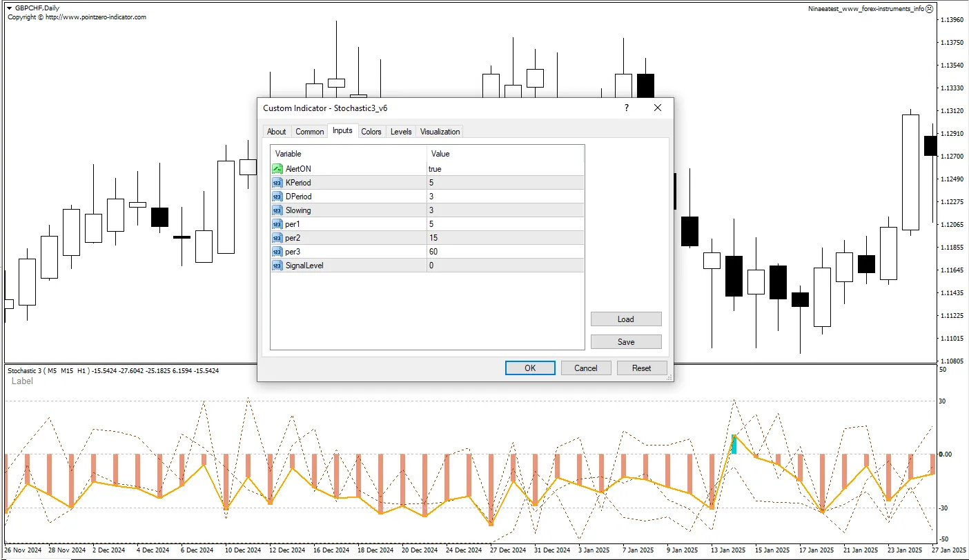This screenshot has width=969, height=560.
Task: Click the DPeriod integer variable icon
Action: coord(277,197)
